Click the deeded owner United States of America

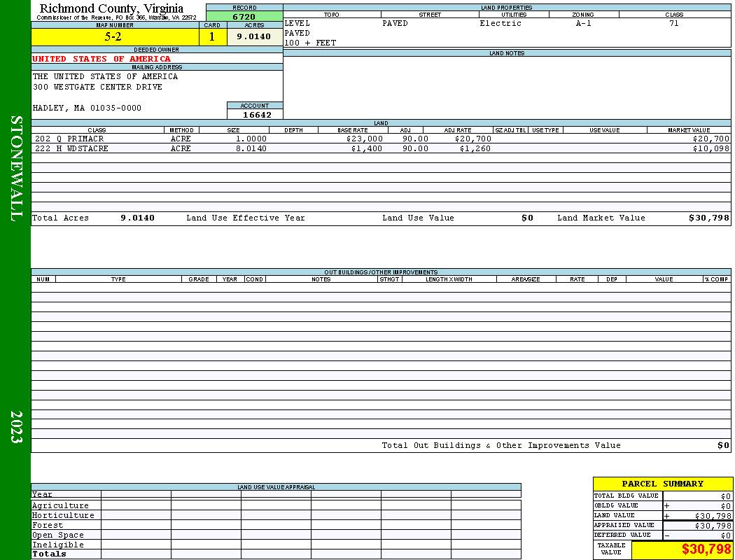click(x=101, y=59)
